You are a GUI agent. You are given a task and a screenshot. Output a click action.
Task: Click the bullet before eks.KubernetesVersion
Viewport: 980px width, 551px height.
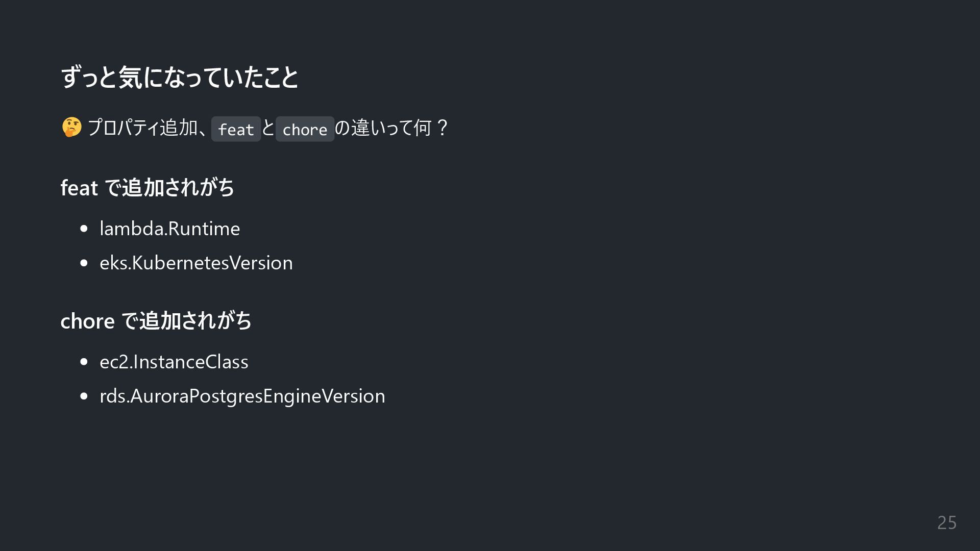pyautogui.click(x=84, y=263)
